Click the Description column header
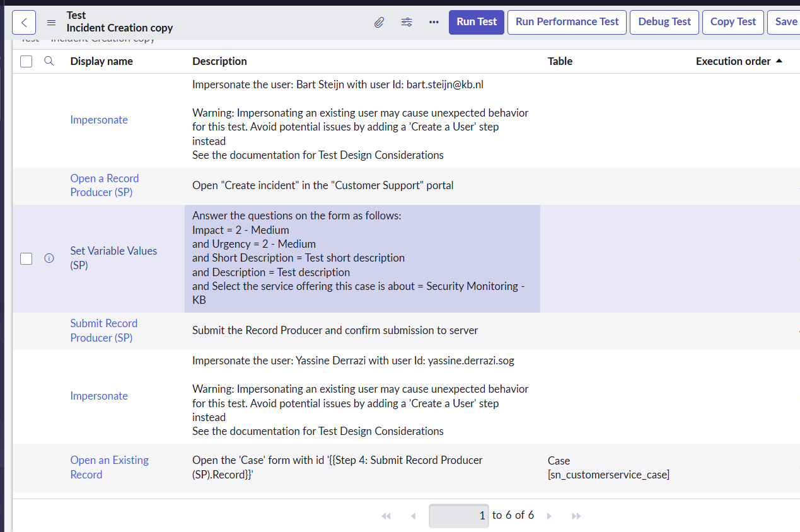The width and height of the screenshot is (800, 532). coord(219,61)
